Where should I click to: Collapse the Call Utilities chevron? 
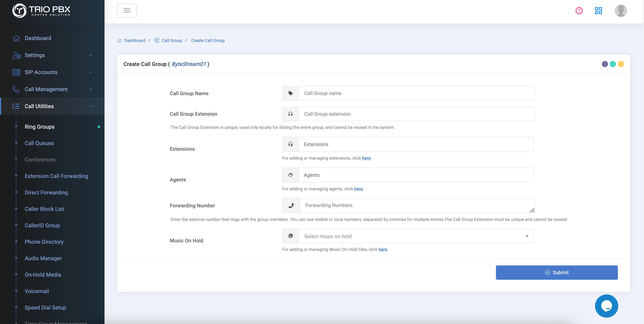click(91, 106)
